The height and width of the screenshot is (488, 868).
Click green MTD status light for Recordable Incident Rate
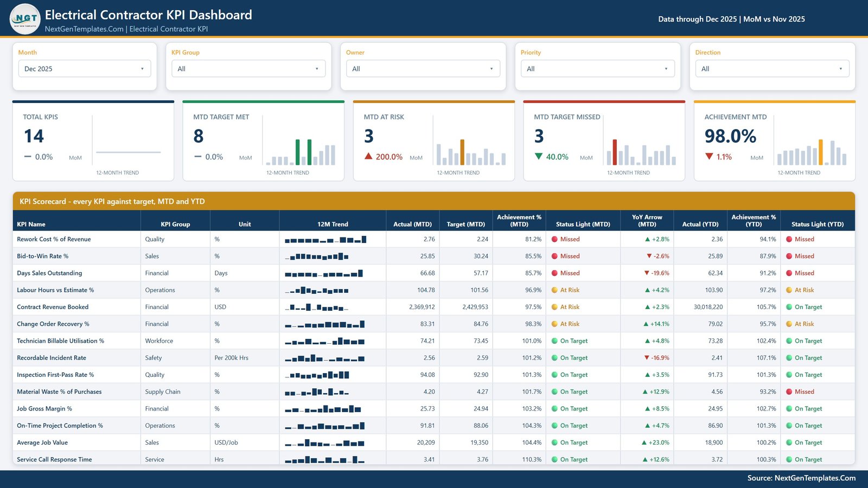555,358
